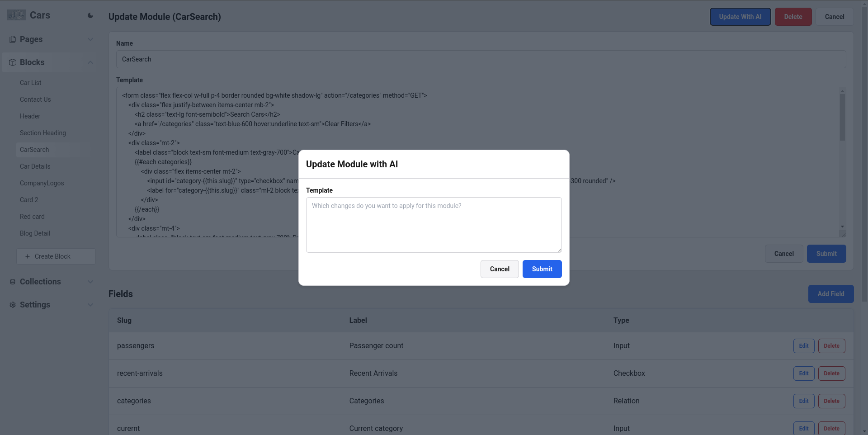Click Cancel below the template editor
The height and width of the screenshot is (435, 868).
click(784, 254)
